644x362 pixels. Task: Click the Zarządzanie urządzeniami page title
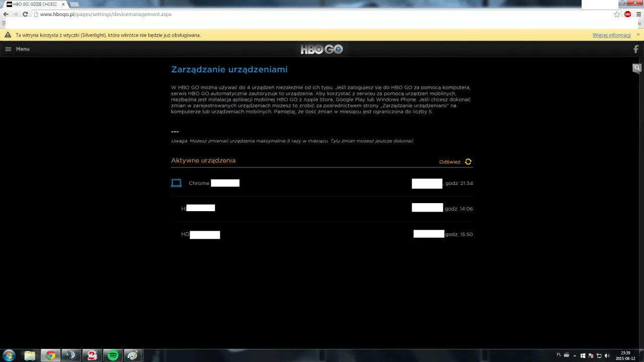click(x=229, y=69)
